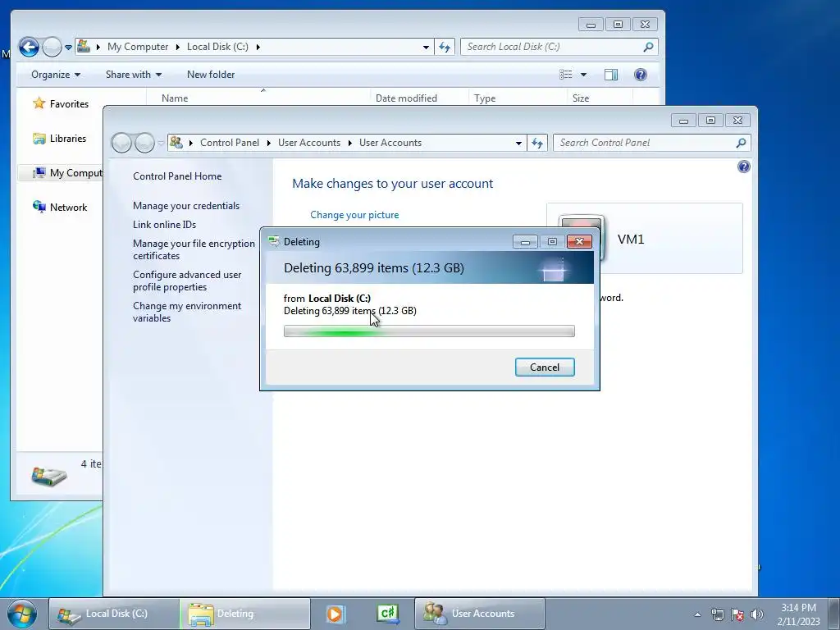This screenshot has height=630, width=840.
Task: Open the Windows Start menu
Action: pyautogui.click(x=22, y=614)
